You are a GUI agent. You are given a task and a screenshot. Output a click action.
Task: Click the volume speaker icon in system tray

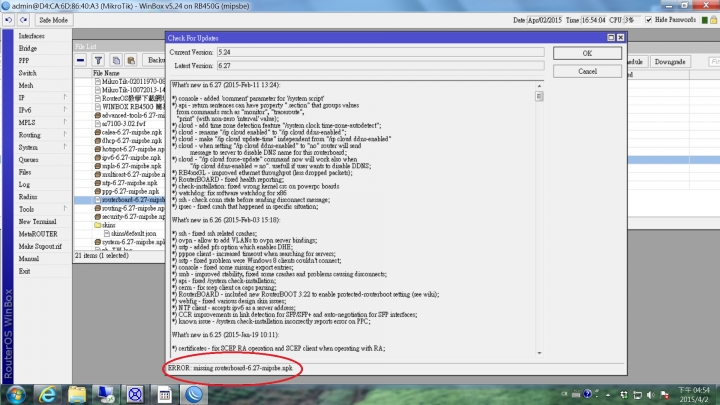[651, 395]
